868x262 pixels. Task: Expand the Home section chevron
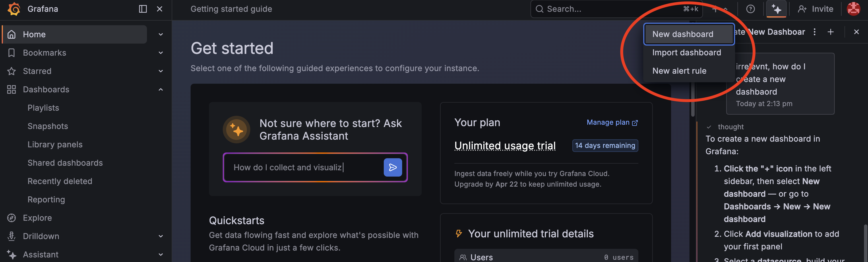tap(161, 34)
